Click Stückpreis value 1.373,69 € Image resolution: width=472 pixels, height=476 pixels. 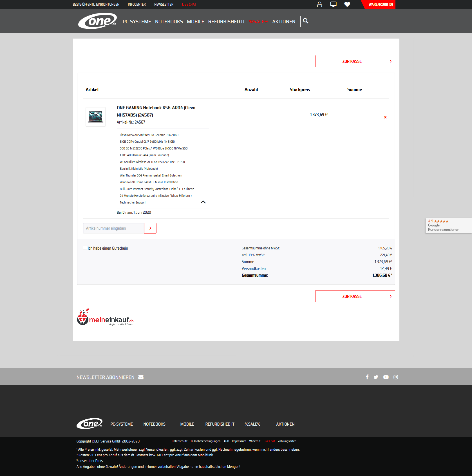pos(319,115)
